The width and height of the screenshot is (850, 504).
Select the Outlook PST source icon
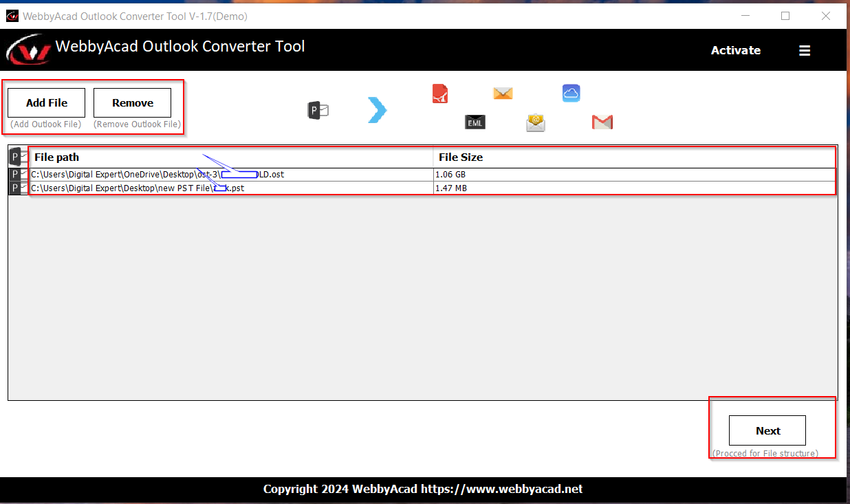pyautogui.click(x=317, y=110)
